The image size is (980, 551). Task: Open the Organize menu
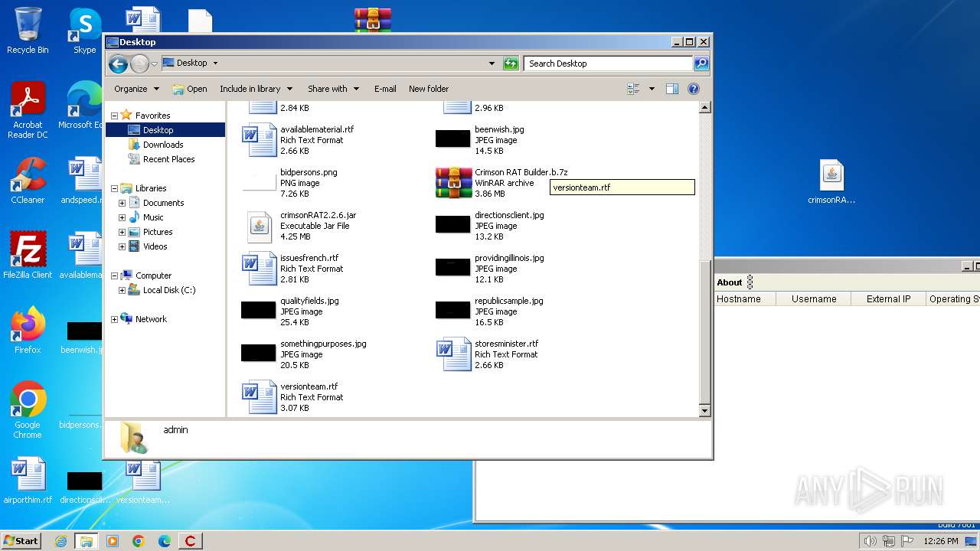(x=136, y=89)
